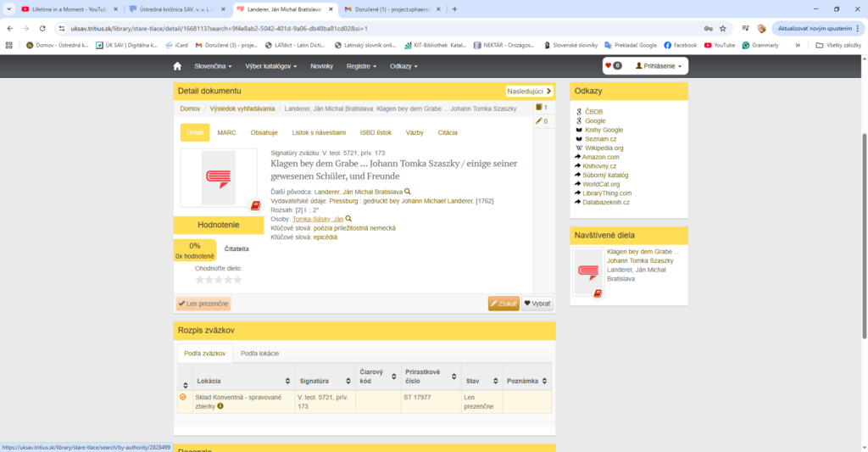Bookmark this page with the star icon
This screenshot has height=452, width=868.
click(x=722, y=28)
